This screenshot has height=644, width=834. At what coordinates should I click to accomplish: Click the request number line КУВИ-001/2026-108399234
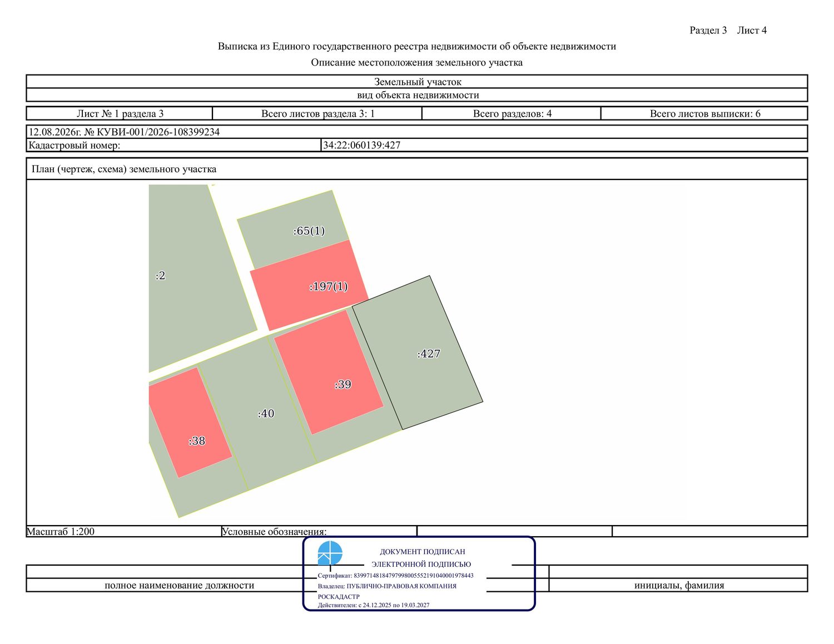coord(124,132)
